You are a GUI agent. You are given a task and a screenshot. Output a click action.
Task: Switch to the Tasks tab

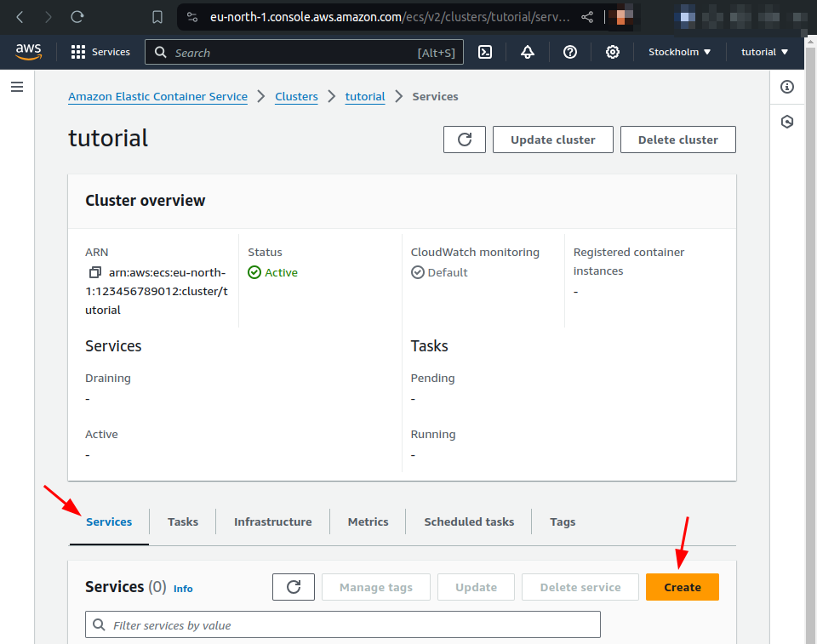coord(183,521)
